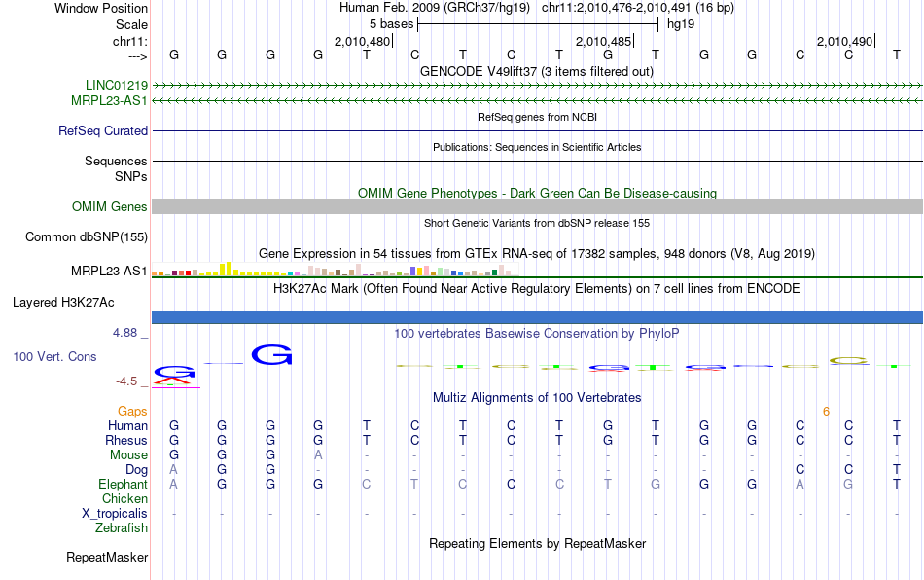Click the 2,010,480 ruler position
Viewport: 924px width, 580px height.
click(363, 41)
